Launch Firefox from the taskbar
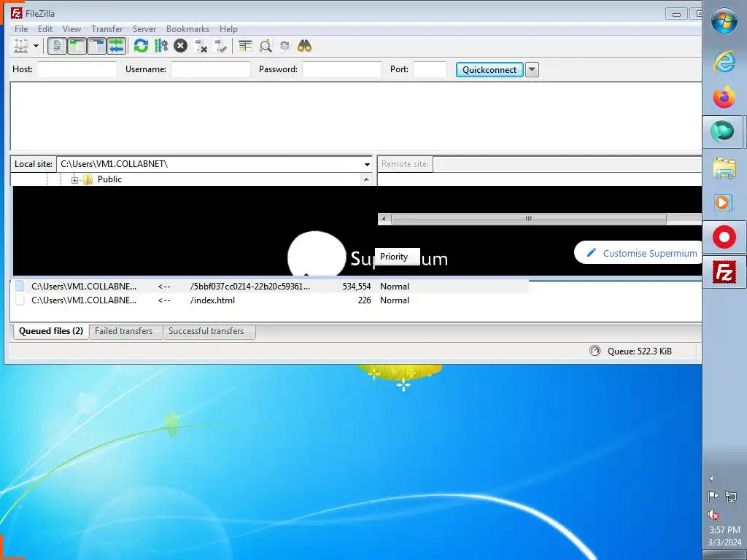 724,97
